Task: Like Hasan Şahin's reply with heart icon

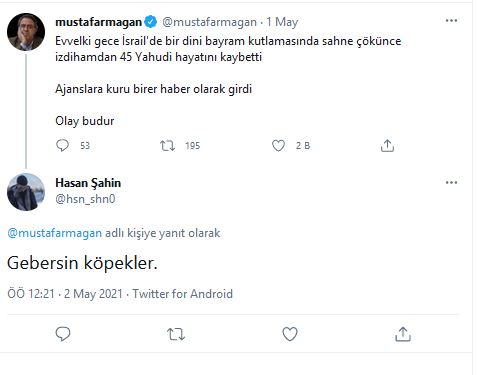Action: (290, 334)
